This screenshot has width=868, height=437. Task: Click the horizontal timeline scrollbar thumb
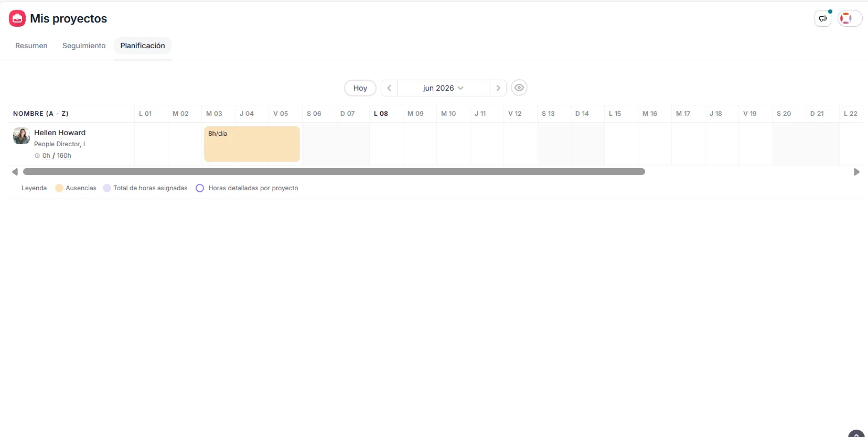(334, 172)
